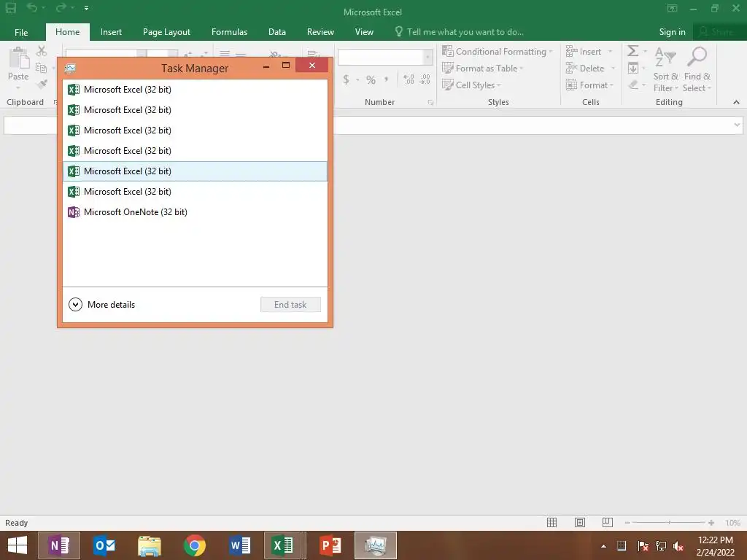Switch to the View tab

(x=364, y=32)
